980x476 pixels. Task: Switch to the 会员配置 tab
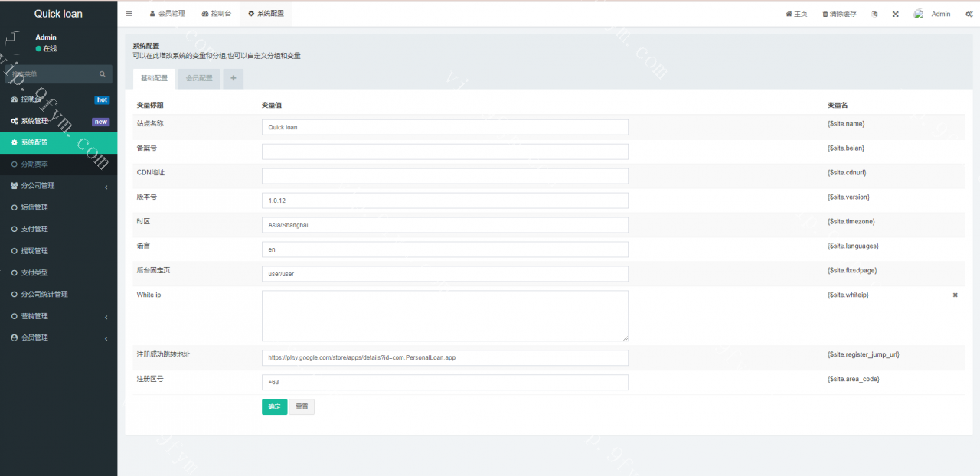pyautogui.click(x=199, y=78)
